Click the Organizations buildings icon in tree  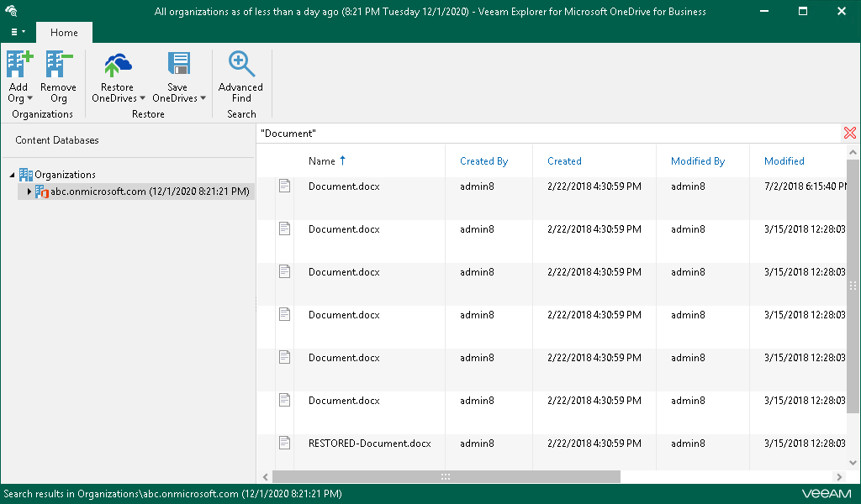tap(26, 175)
